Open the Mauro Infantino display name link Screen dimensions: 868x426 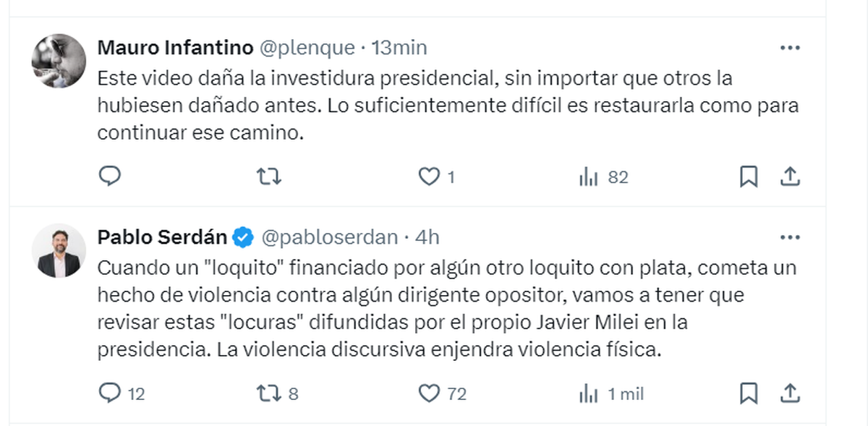175,48
